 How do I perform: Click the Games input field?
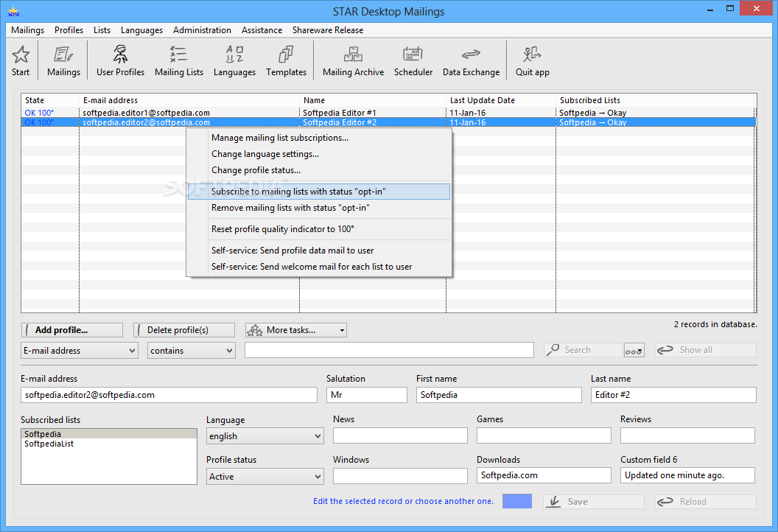click(544, 435)
